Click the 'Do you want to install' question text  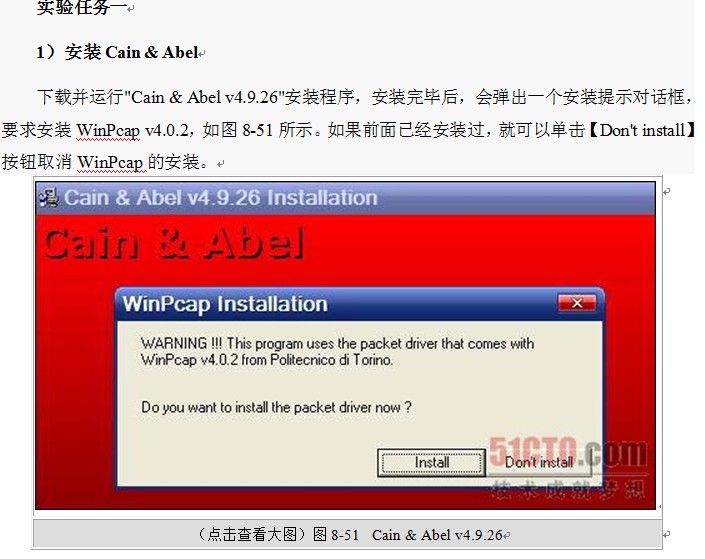click(276, 407)
